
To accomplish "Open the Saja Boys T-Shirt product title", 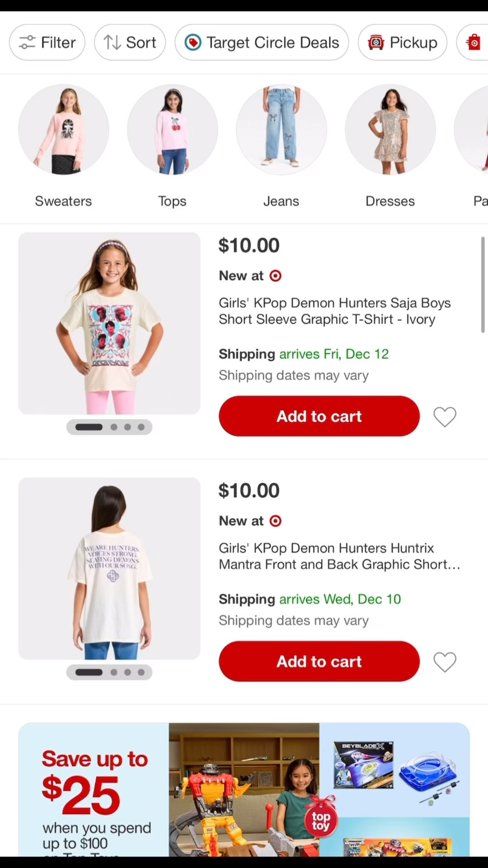I will tap(334, 311).
